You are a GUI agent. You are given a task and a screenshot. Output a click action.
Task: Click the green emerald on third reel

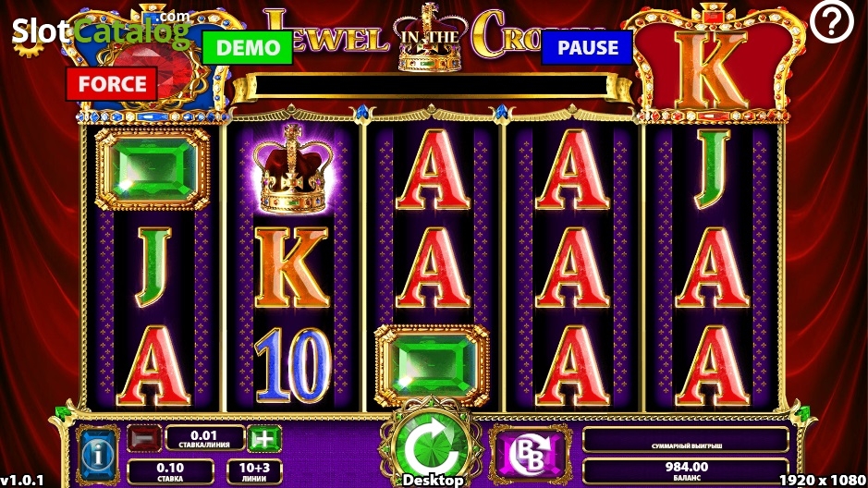(x=432, y=366)
